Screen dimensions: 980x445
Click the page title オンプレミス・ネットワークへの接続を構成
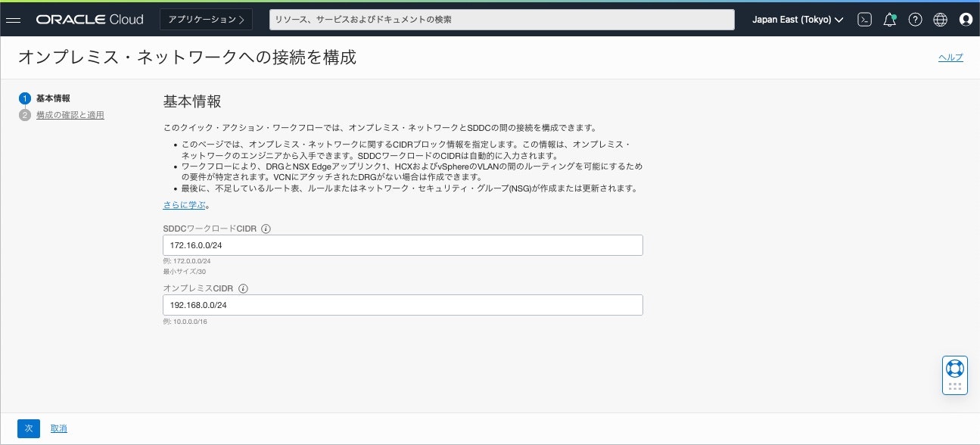[186, 58]
